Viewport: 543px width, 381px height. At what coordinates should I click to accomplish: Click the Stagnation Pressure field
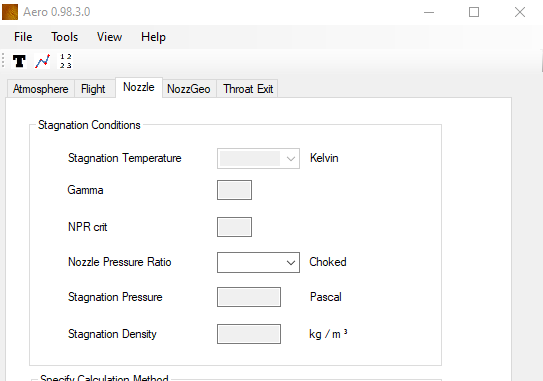pyautogui.click(x=249, y=297)
